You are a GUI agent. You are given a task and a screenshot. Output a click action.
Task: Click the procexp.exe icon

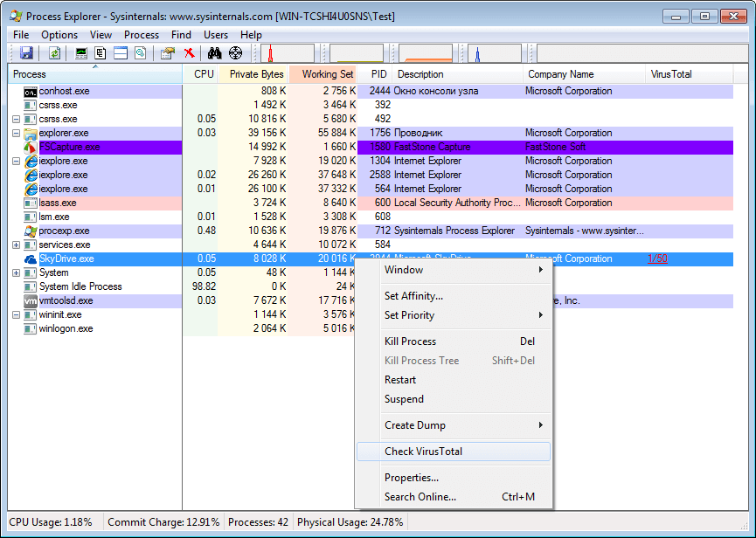tap(31, 231)
